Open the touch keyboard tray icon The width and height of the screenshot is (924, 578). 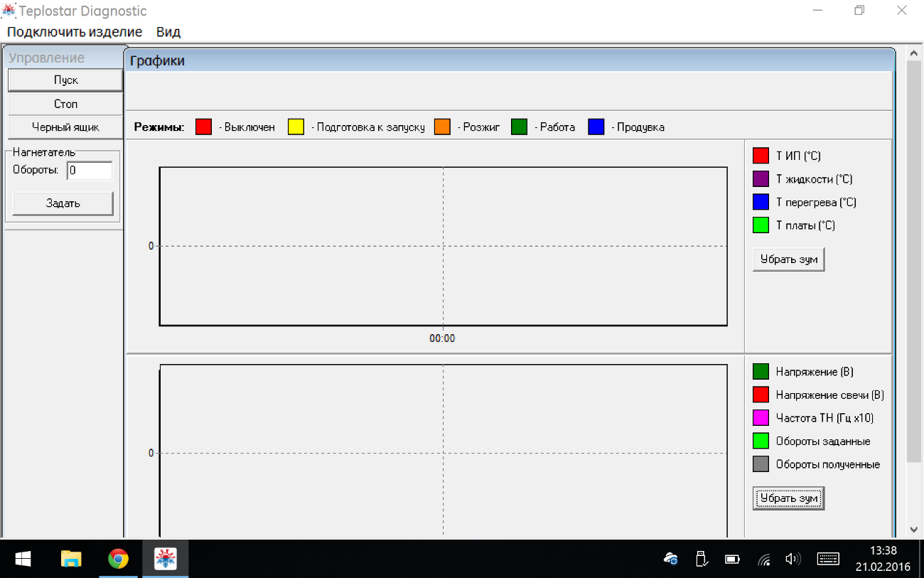coord(828,560)
